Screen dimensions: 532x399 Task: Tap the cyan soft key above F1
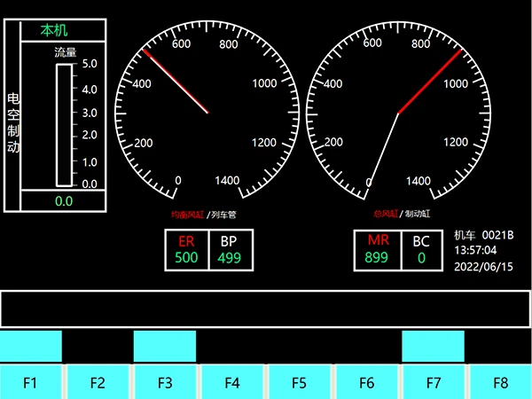(x=31, y=346)
